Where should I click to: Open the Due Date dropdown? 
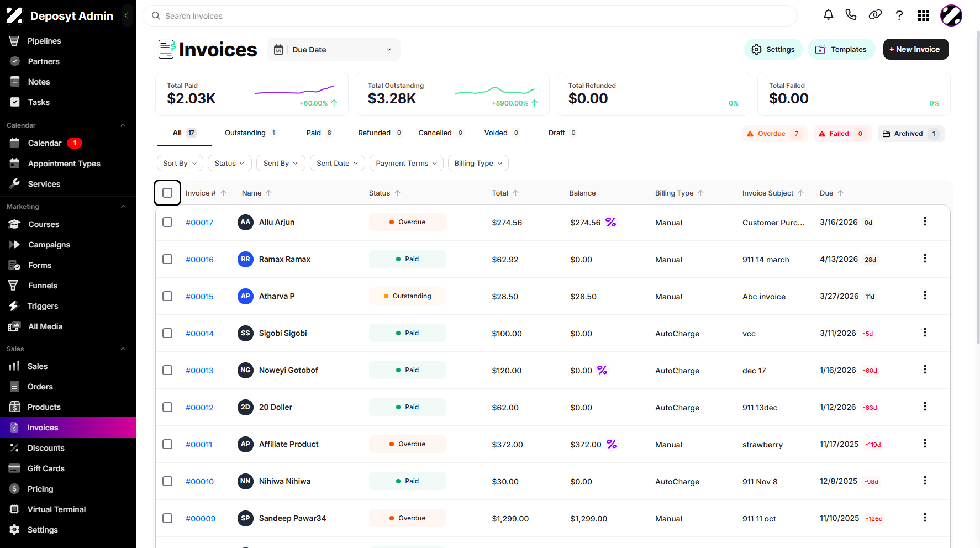point(334,50)
